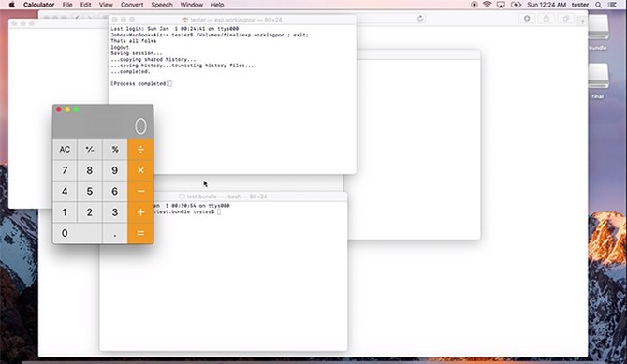627x364 pixels.
Task: Focus the exp.workingpoc Terminal title bar
Action: click(232, 20)
